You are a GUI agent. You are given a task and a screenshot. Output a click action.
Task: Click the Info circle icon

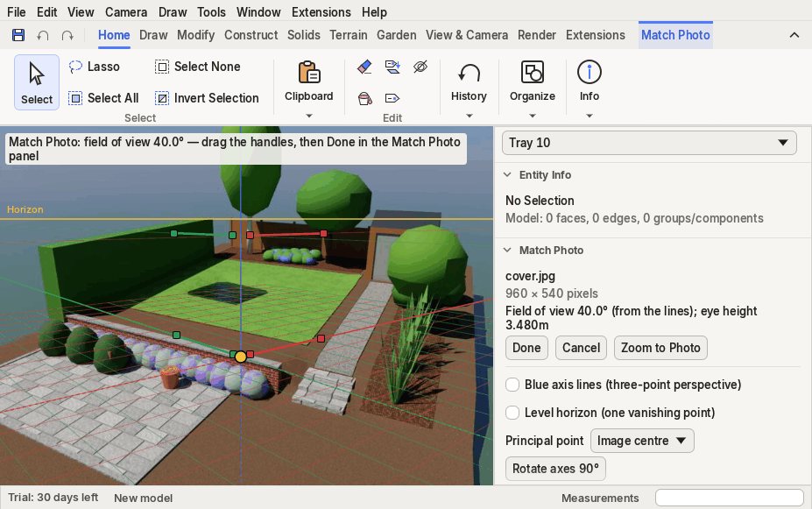tap(590, 73)
